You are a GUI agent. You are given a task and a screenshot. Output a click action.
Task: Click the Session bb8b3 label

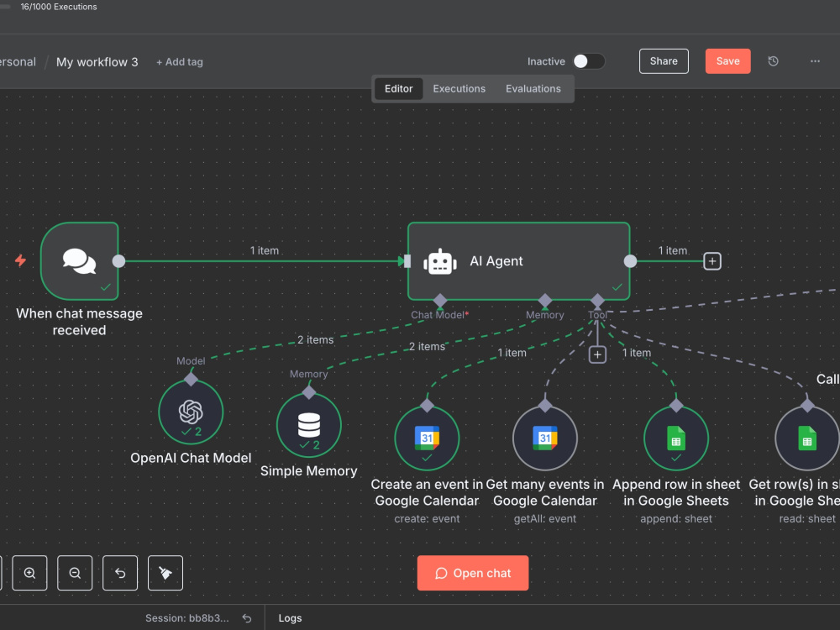tap(187, 618)
